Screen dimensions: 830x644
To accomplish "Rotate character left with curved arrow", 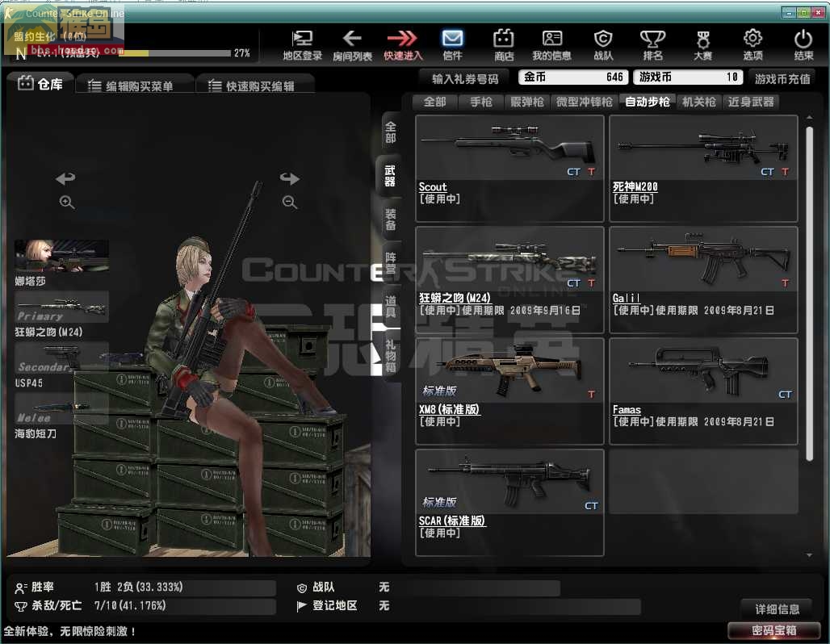I will pos(65,178).
